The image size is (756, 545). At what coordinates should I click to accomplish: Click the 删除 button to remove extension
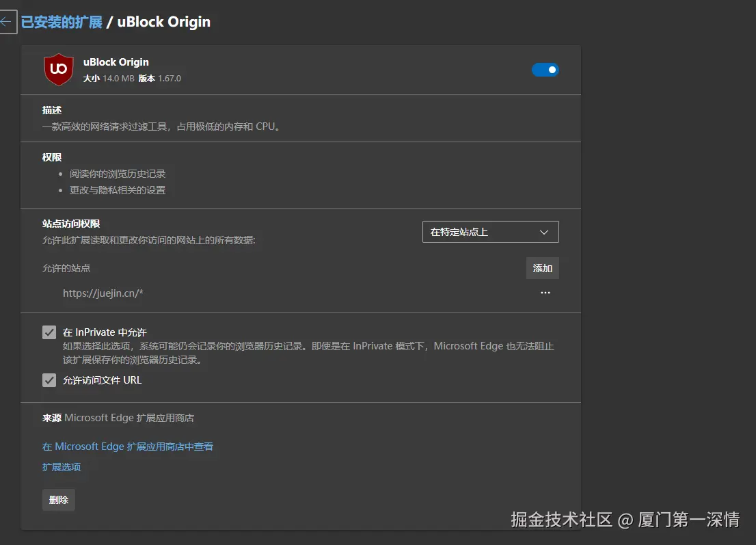pos(59,500)
